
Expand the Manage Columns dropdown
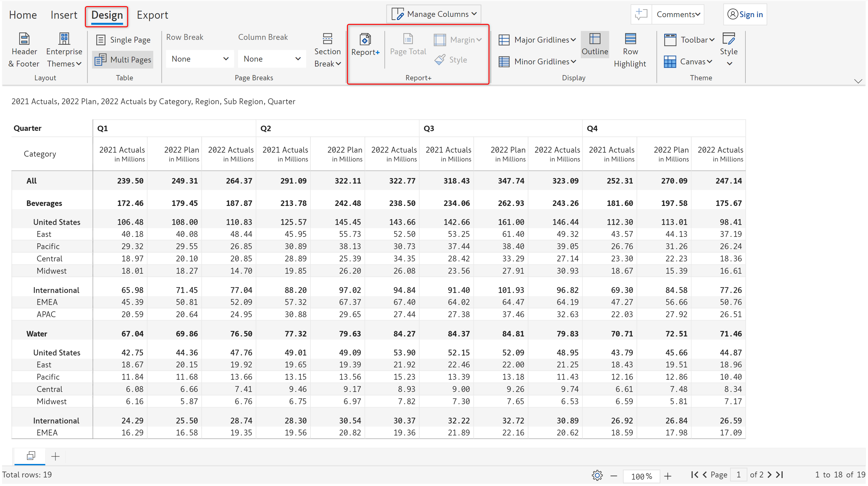tap(434, 14)
